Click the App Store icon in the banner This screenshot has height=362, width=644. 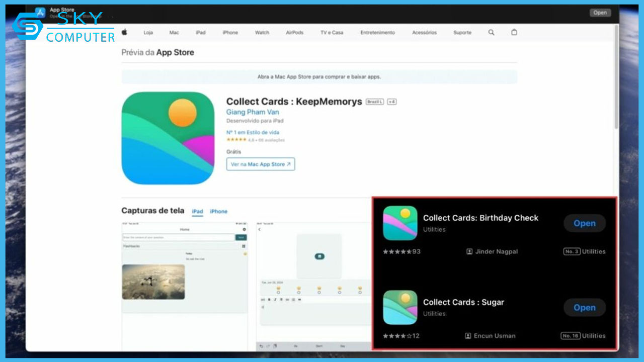(x=39, y=12)
